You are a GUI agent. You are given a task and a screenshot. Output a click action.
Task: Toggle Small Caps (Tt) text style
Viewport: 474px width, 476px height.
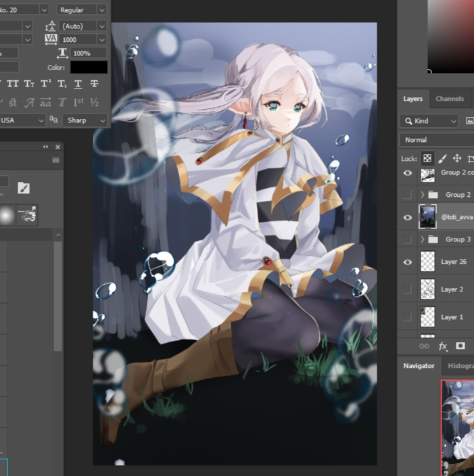[29, 84]
